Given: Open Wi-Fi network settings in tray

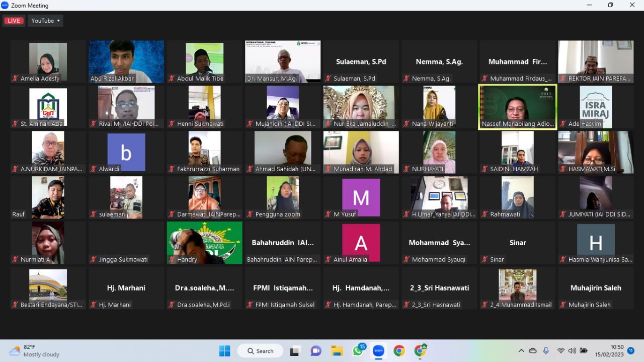Looking at the screenshot, I should tap(560, 350).
